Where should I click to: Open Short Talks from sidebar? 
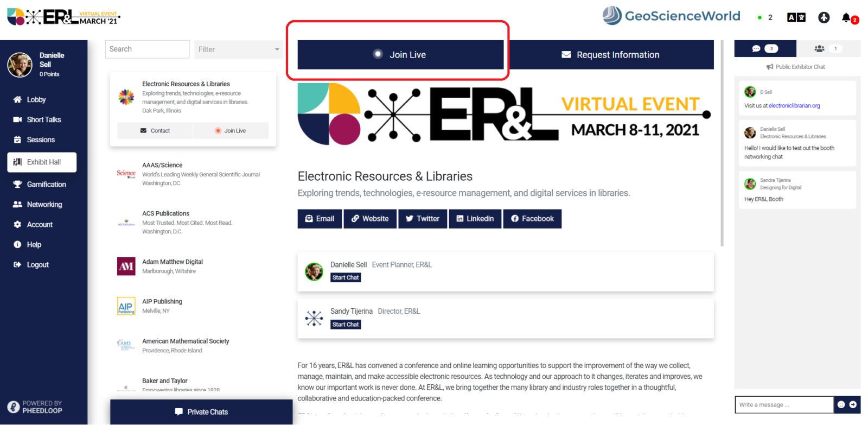[43, 120]
